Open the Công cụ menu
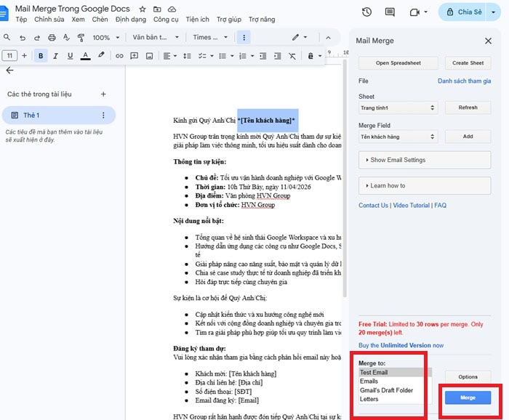 [x=166, y=20]
